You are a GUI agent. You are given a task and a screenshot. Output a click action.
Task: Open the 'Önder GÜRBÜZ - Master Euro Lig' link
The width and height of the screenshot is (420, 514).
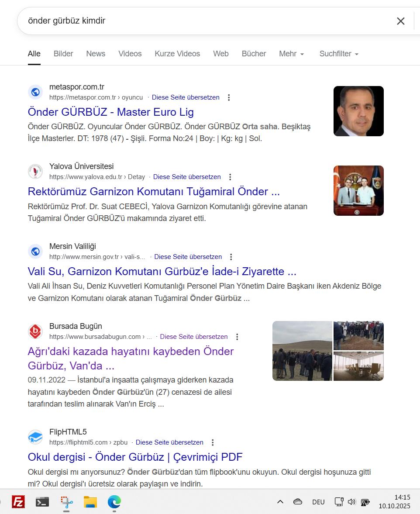111,112
